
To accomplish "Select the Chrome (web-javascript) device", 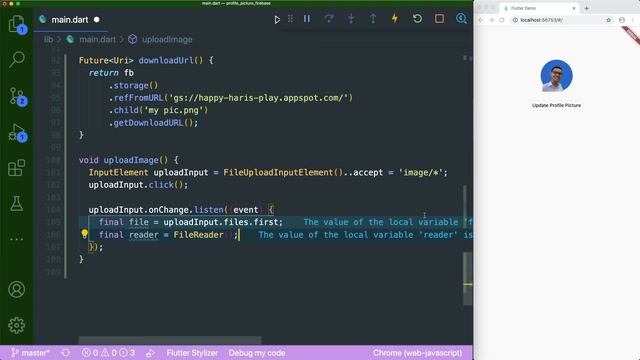I will pos(417,353).
